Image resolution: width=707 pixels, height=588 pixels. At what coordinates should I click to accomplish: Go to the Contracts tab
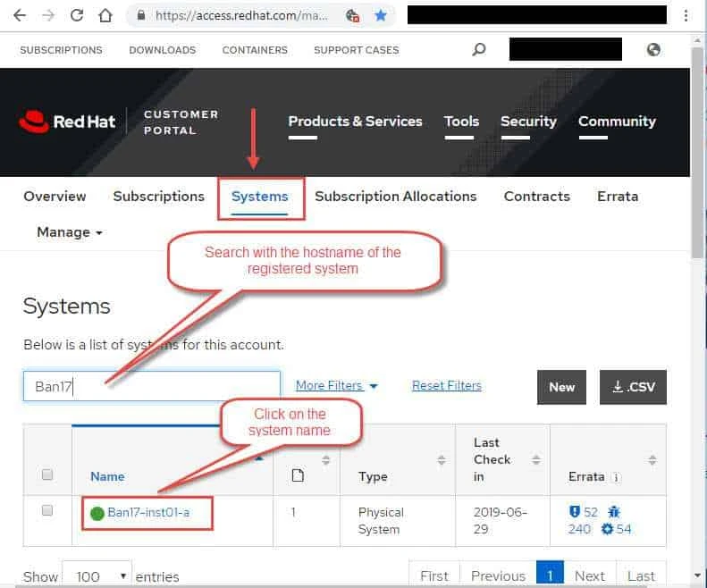pyautogui.click(x=536, y=197)
